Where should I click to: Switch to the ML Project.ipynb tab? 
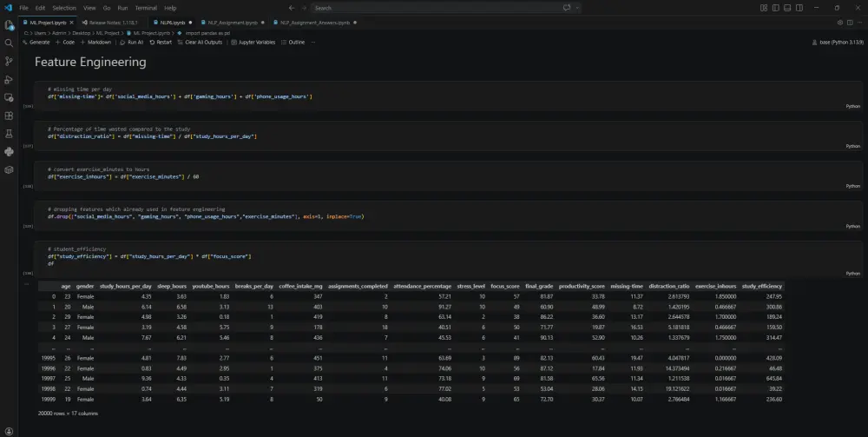(x=48, y=23)
